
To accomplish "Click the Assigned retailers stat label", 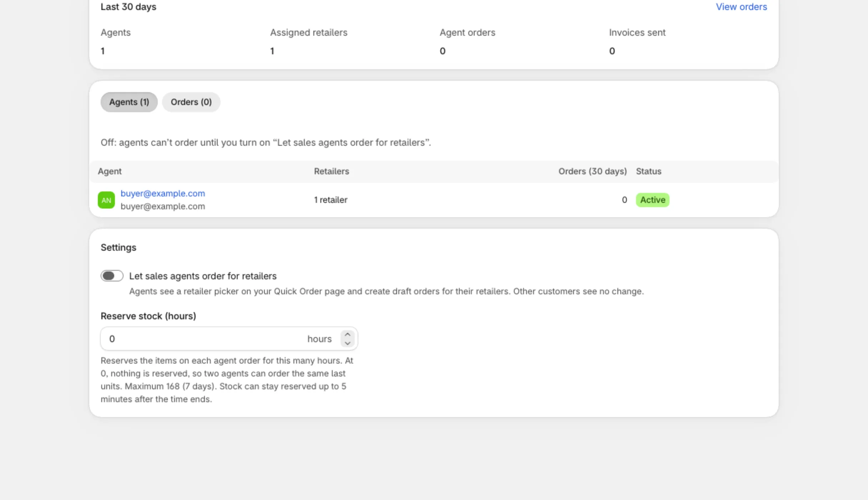I will tap(308, 32).
